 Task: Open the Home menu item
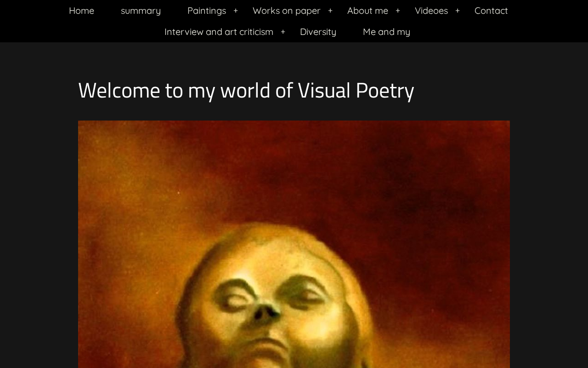(81, 11)
